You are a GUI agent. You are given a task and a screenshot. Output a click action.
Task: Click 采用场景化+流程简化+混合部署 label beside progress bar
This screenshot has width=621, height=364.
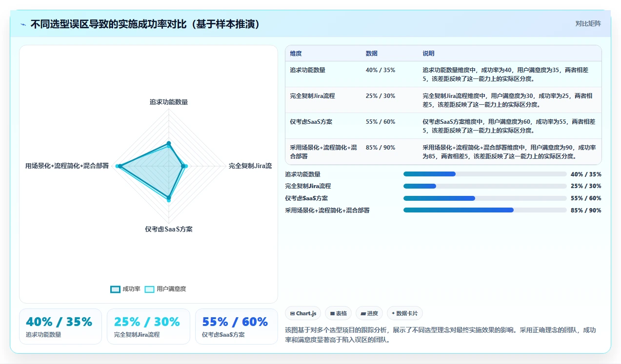click(x=327, y=210)
